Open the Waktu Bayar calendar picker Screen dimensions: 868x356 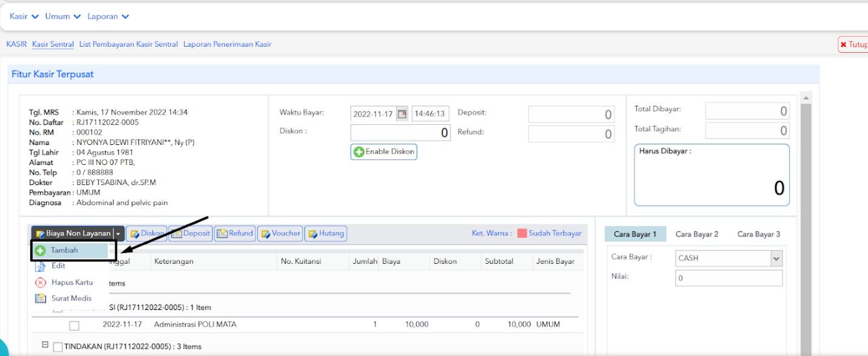402,113
